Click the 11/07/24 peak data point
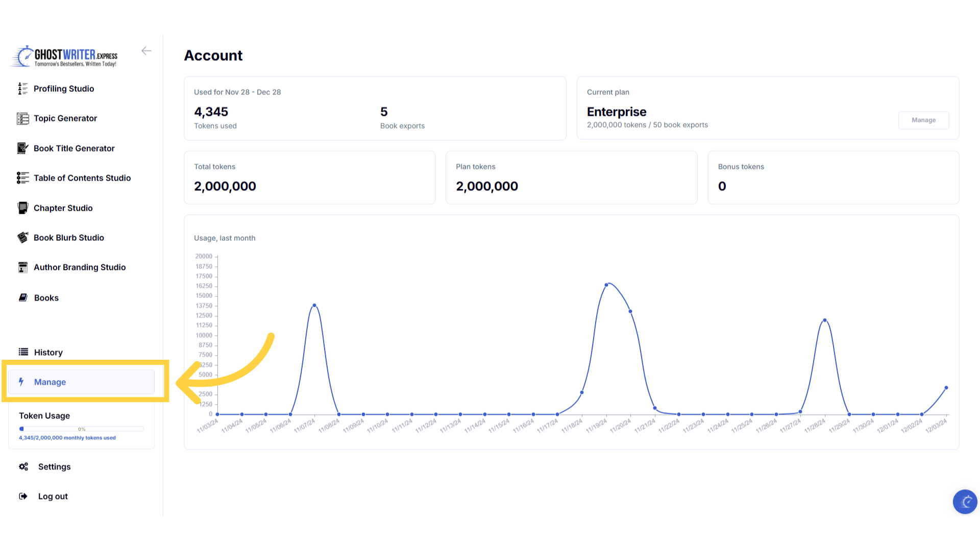The height and width of the screenshot is (551, 980). (314, 305)
